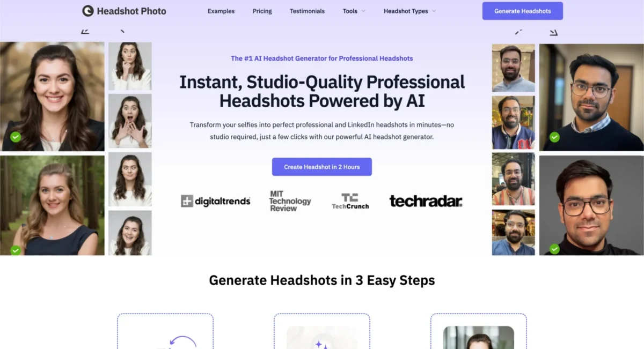Click the digitaltrends logo

coord(216,201)
